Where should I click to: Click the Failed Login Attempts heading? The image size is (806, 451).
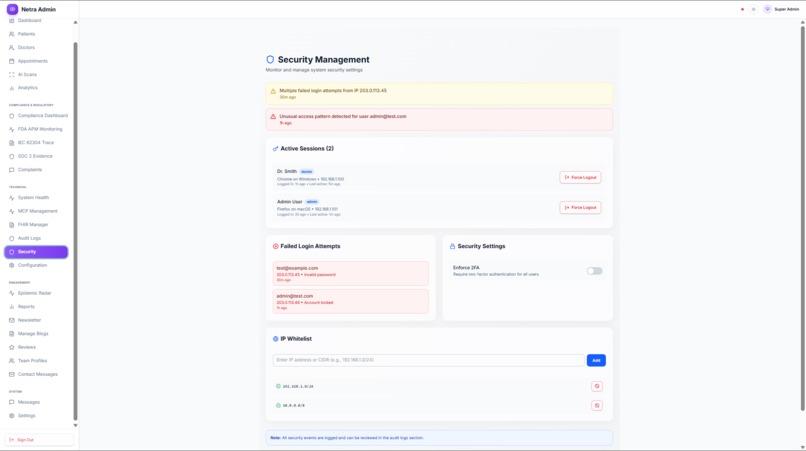(310, 246)
